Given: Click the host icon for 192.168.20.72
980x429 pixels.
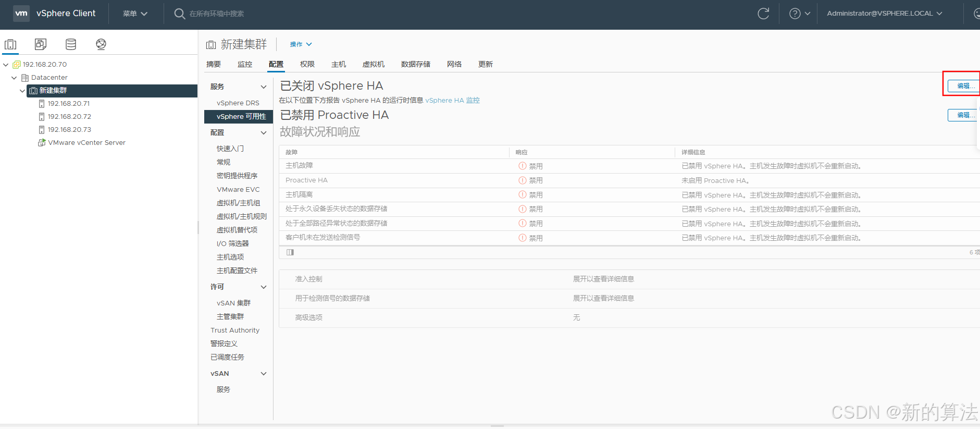Looking at the screenshot, I should (42, 117).
